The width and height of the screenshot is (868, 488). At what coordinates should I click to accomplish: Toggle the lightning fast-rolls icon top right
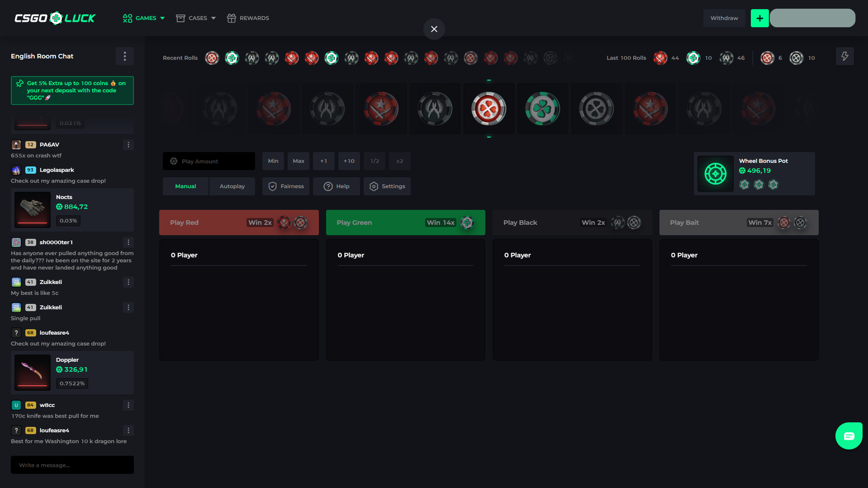click(x=844, y=56)
